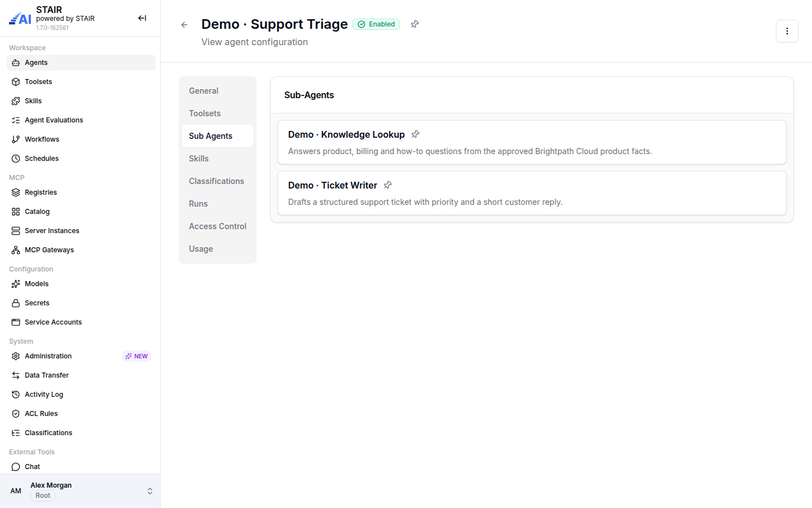
Task: Open Classifications in the System section
Action: click(81, 433)
